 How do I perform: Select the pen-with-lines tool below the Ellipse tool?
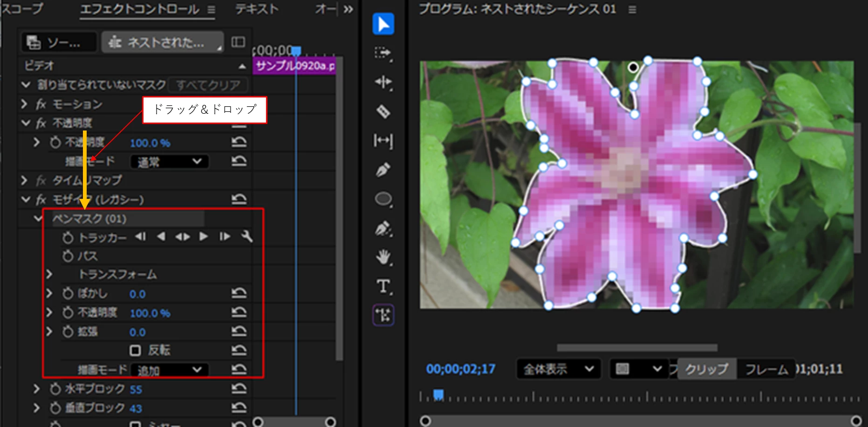(383, 228)
